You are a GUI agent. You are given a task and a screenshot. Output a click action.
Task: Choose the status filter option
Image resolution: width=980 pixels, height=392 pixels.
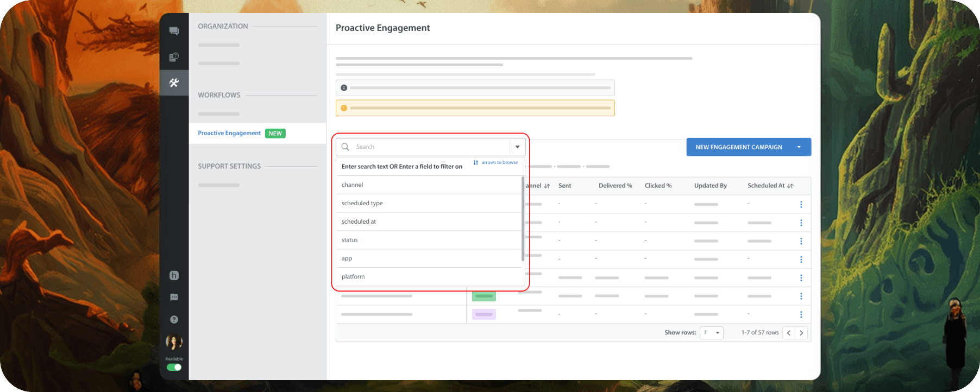[429, 240]
